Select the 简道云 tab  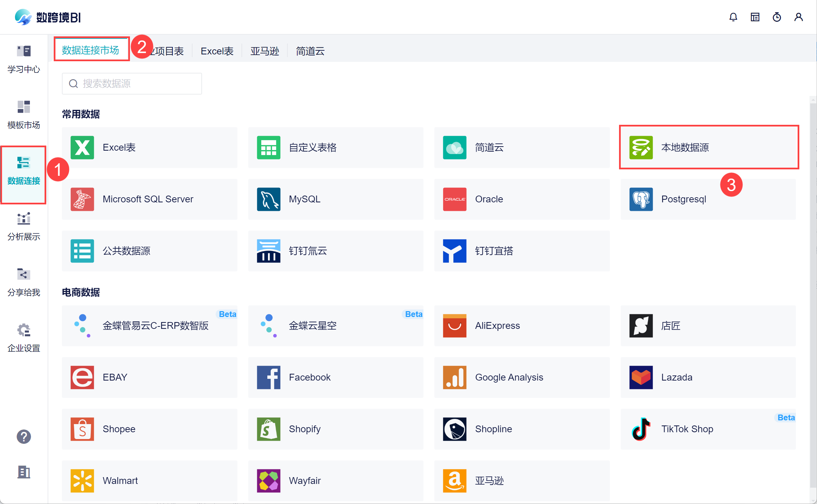pyautogui.click(x=310, y=51)
